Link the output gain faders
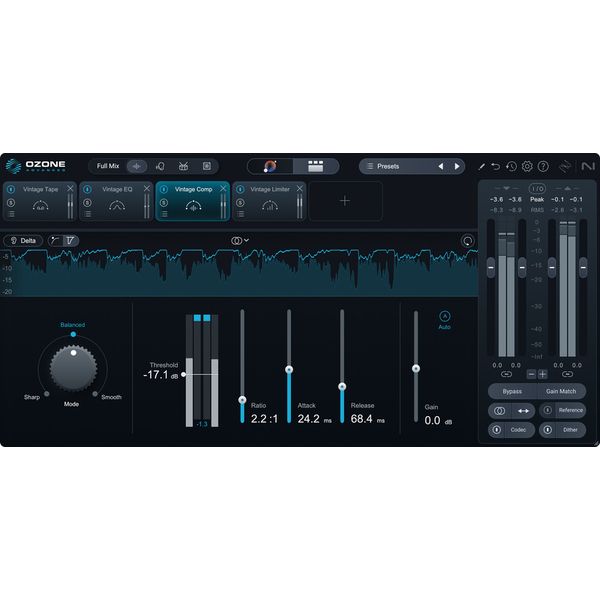600x600 pixels. [x=567, y=374]
